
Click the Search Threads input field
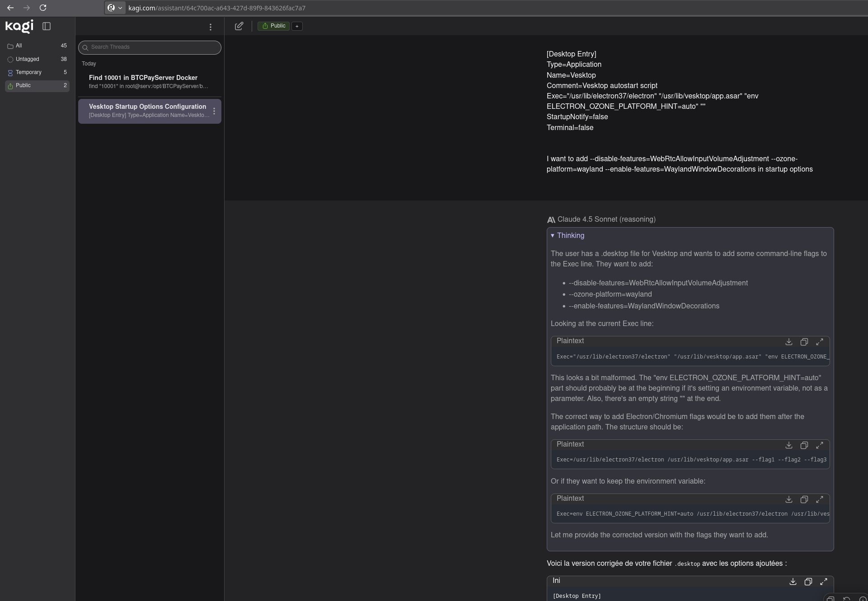click(153, 47)
